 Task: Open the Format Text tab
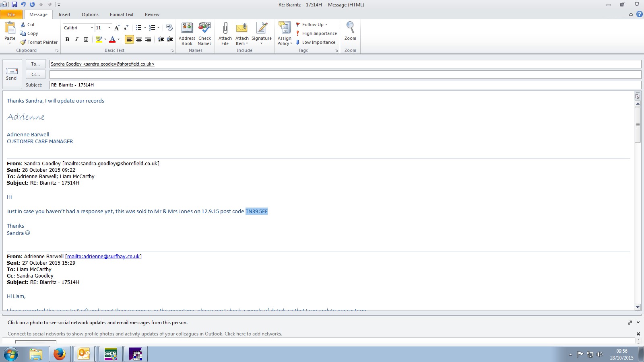[122, 14]
